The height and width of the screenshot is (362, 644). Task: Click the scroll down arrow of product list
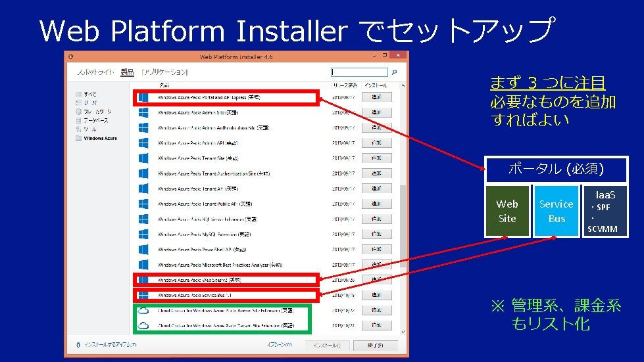pyautogui.click(x=403, y=331)
